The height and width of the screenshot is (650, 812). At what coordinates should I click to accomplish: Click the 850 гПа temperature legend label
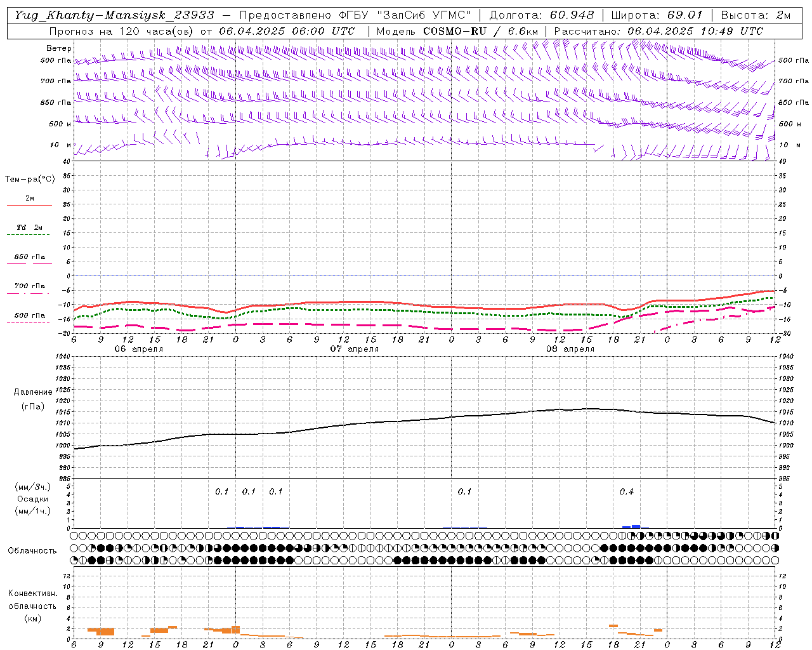pyautogui.click(x=30, y=257)
